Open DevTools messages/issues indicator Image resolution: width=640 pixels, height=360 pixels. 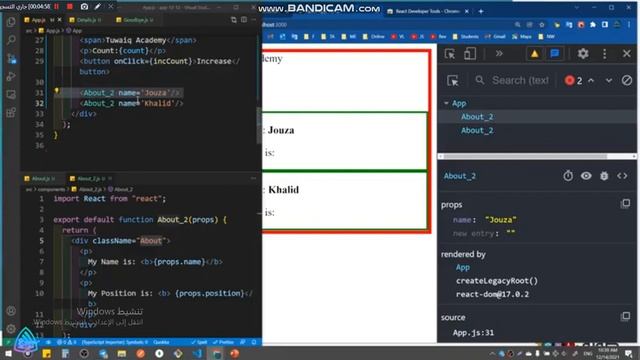click(554, 54)
